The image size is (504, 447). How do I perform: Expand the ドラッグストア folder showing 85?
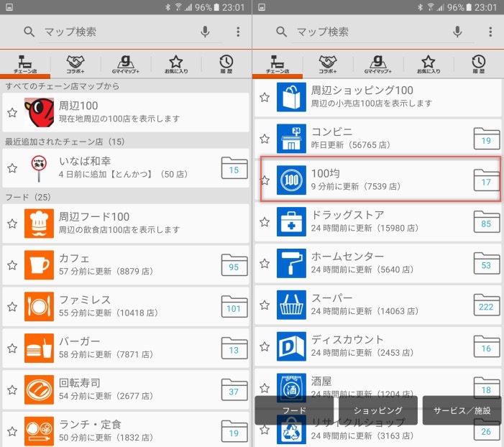pyautogui.click(x=487, y=222)
